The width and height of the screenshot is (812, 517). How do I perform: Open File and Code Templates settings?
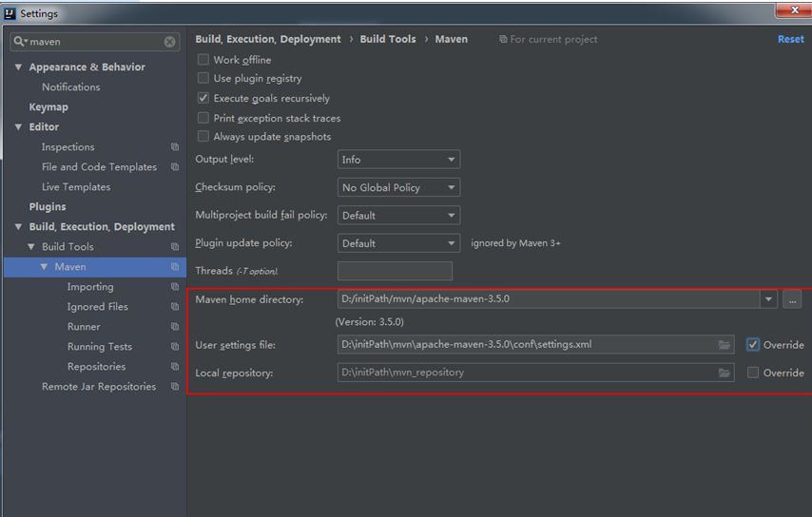point(99,167)
